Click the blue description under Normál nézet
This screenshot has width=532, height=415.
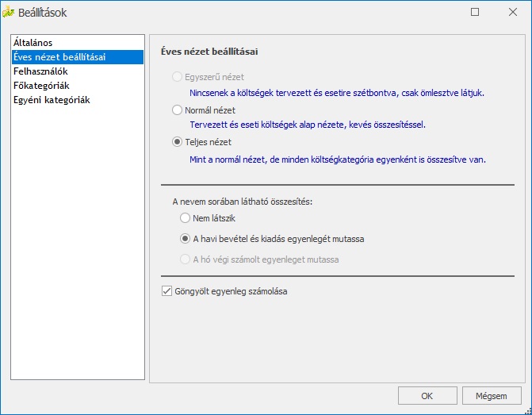tap(306, 125)
